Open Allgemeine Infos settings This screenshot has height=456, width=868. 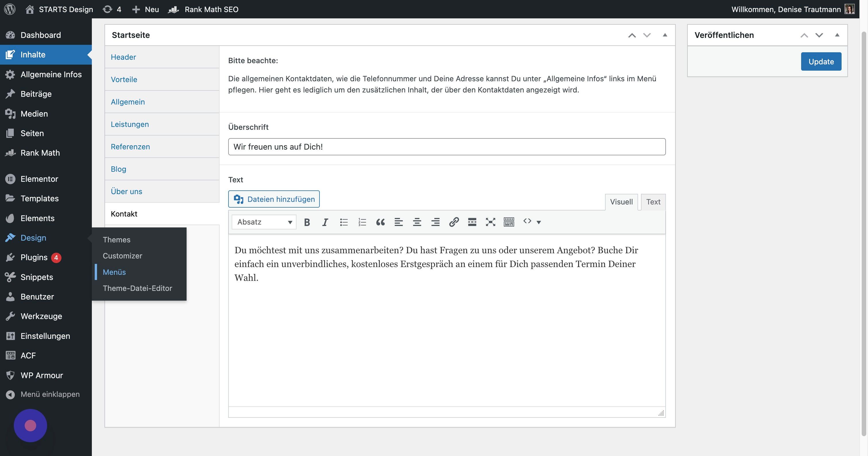point(46,74)
